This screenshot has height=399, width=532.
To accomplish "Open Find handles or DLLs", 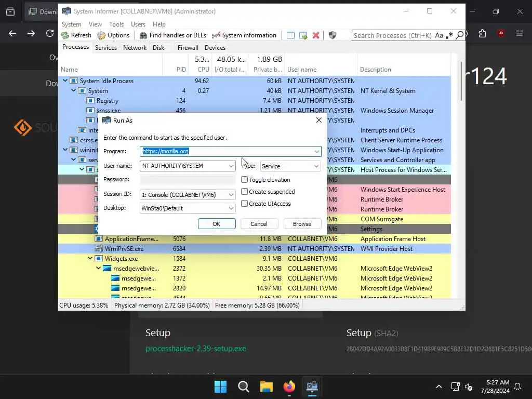I will coord(173,35).
